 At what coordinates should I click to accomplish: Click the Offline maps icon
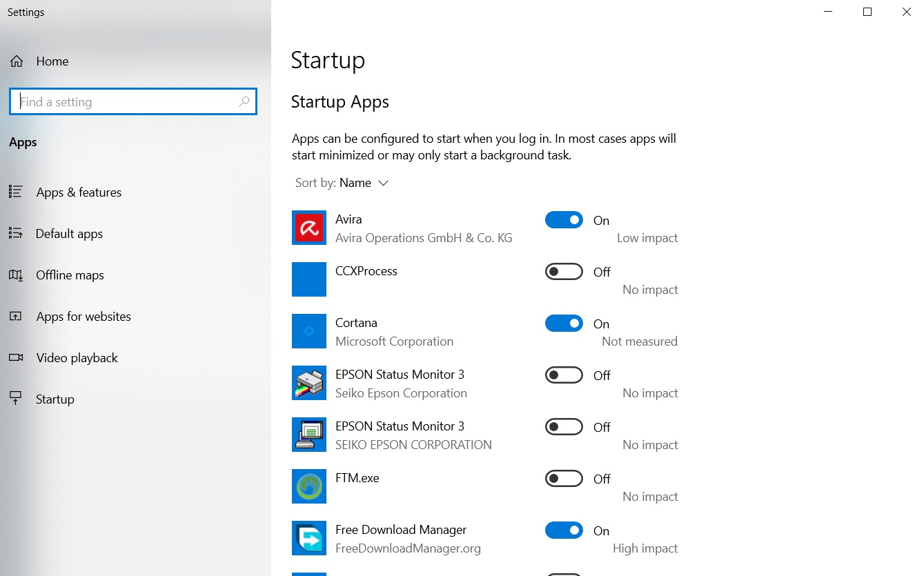(x=16, y=275)
